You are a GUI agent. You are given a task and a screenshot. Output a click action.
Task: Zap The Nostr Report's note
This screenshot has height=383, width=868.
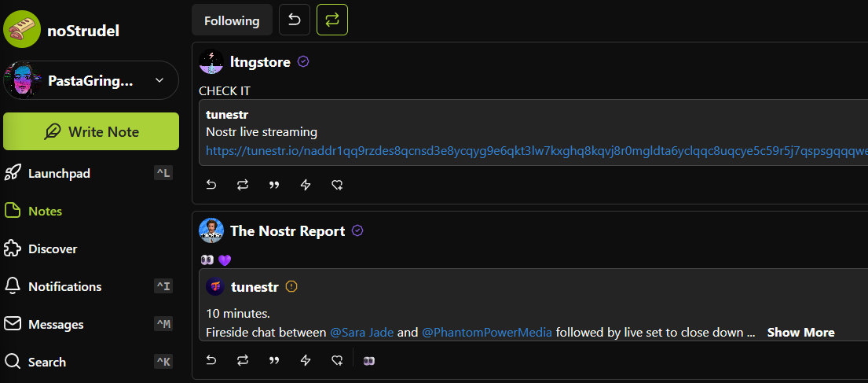pos(305,361)
